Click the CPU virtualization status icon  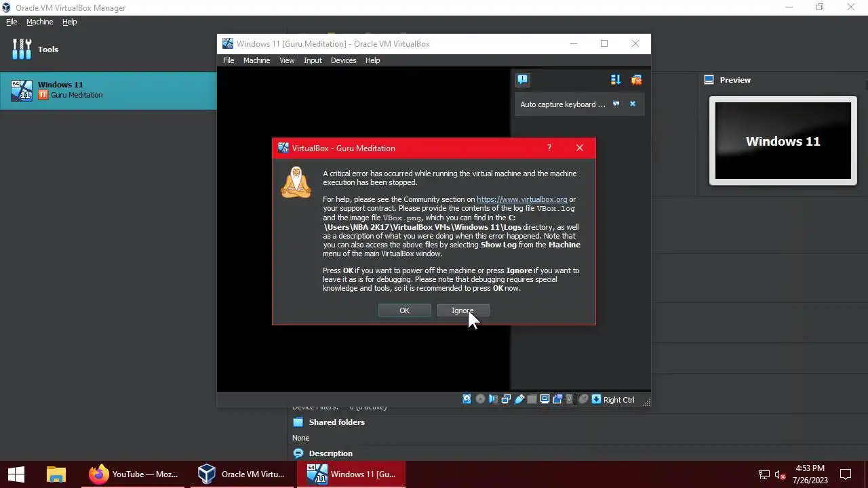click(571, 399)
